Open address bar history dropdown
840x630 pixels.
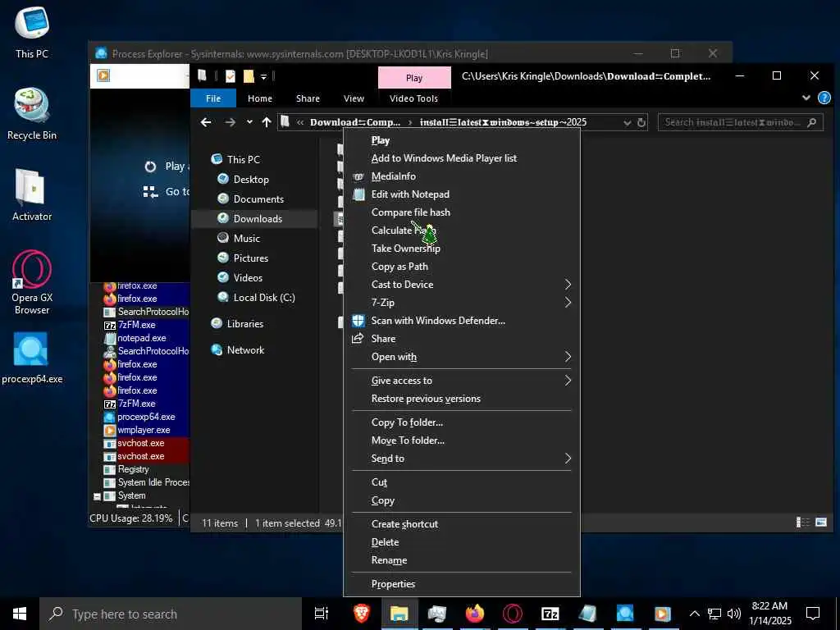pyautogui.click(x=628, y=123)
